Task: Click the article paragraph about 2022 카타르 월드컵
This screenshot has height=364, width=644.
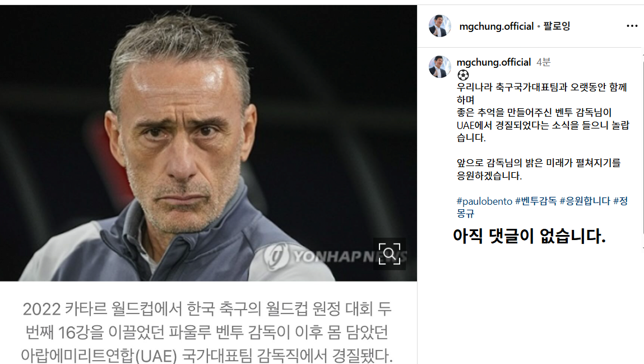Action: click(x=207, y=332)
